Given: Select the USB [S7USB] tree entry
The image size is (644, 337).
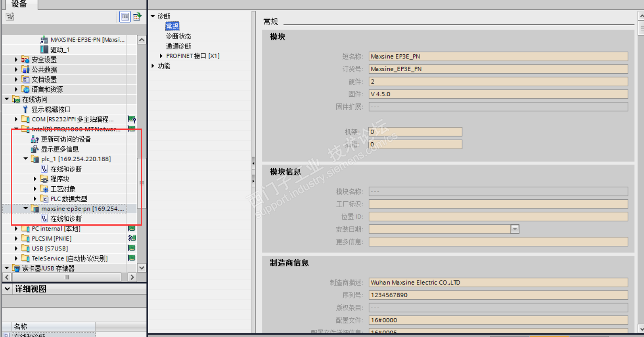Looking at the screenshot, I should click(50, 249).
